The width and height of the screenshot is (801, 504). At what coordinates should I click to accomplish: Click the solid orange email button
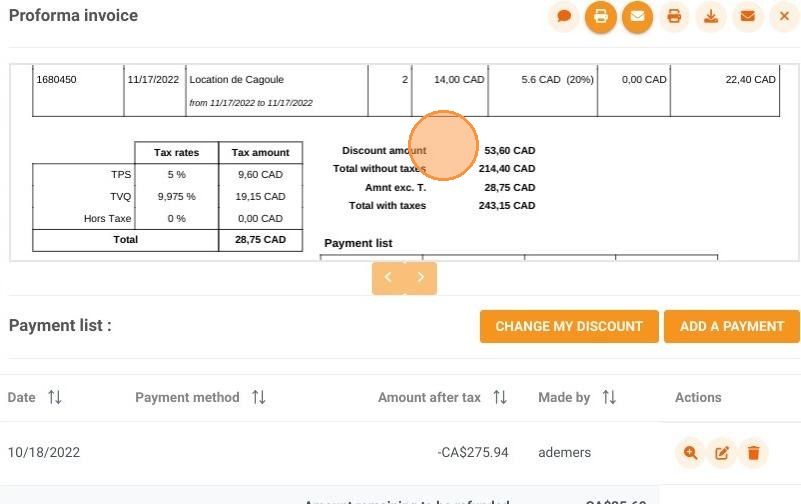pyautogui.click(x=637, y=16)
